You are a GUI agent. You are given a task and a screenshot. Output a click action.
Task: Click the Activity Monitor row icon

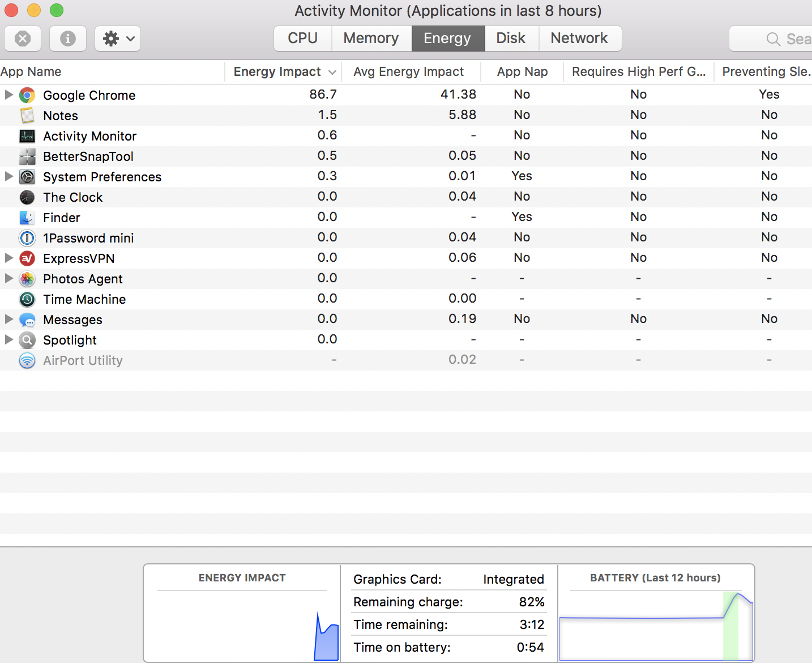[x=27, y=136]
